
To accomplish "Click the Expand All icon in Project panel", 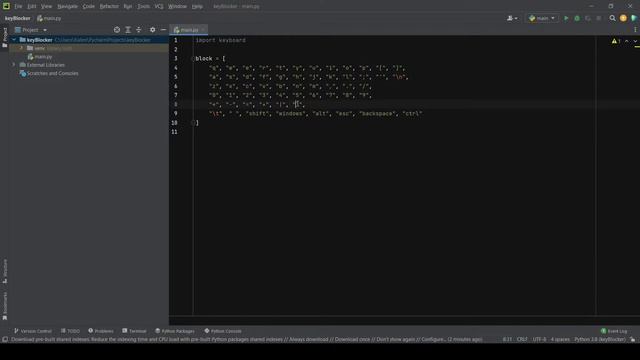I will [x=128, y=30].
